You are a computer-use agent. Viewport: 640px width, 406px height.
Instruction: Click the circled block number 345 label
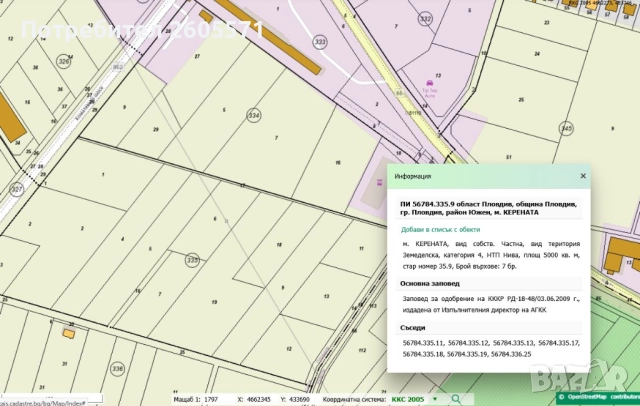point(567,128)
